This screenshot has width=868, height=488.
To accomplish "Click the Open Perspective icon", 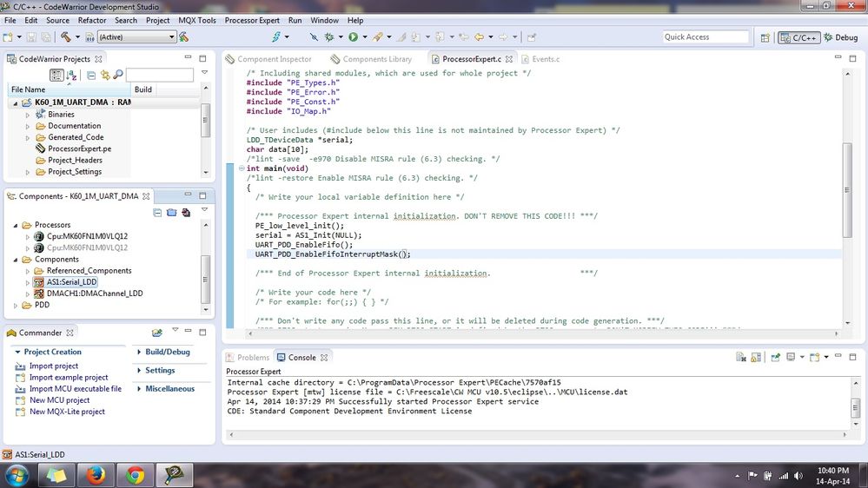I will point(765,37).
